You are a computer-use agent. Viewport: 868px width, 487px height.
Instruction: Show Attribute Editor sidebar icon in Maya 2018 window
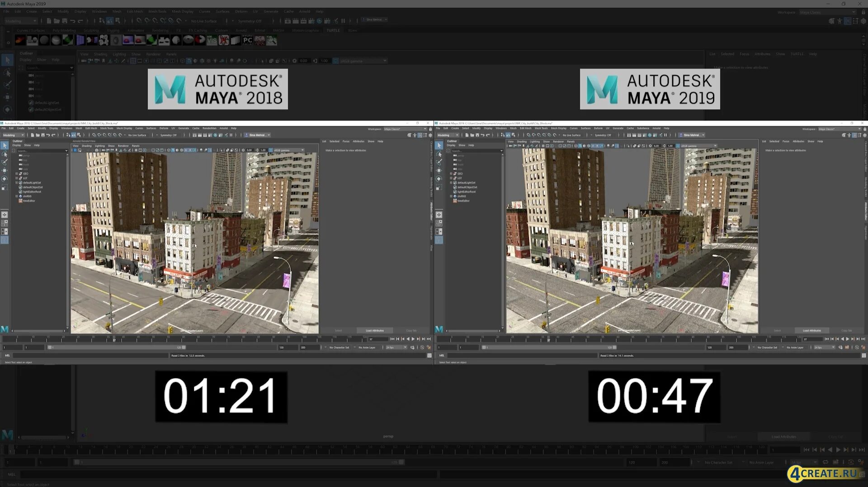pos(420,135)
